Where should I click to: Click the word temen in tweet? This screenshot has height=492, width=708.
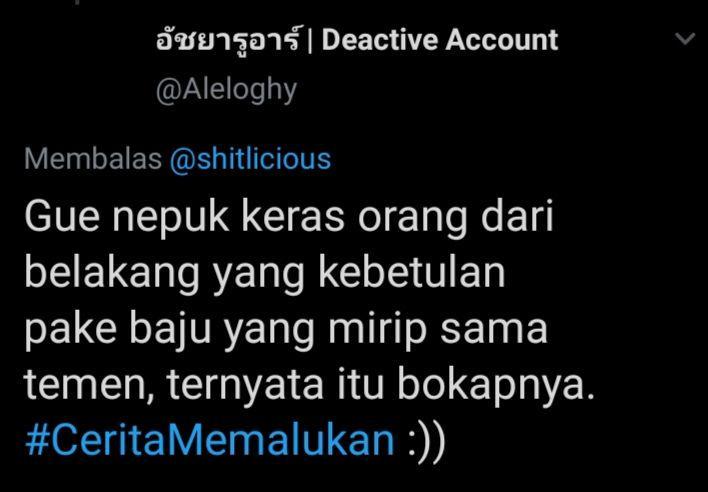pos(88,387)
